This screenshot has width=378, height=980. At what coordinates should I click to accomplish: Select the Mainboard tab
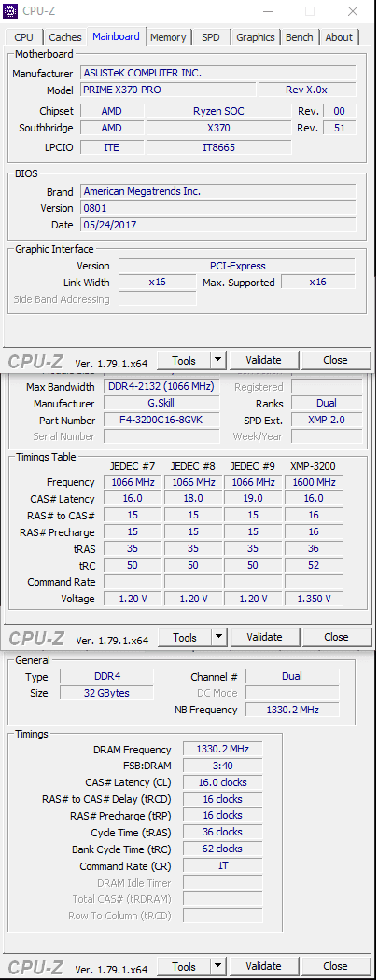(117, 36)
